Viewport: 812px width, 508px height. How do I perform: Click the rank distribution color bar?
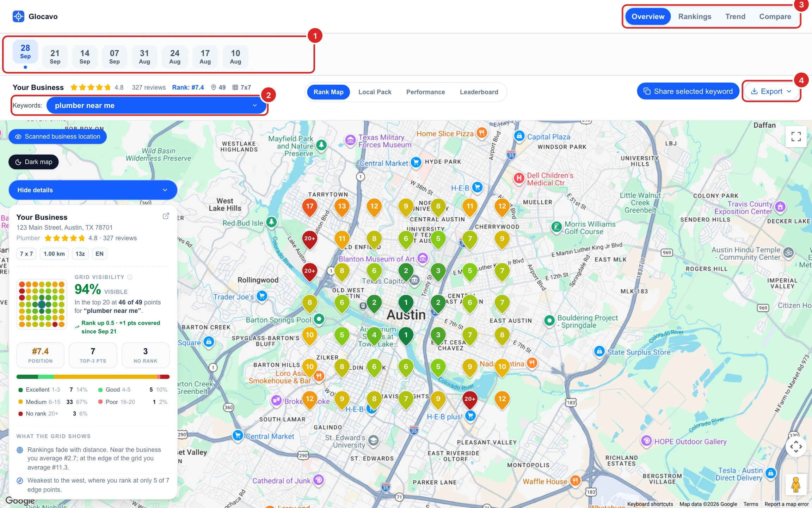click(93, 377)
